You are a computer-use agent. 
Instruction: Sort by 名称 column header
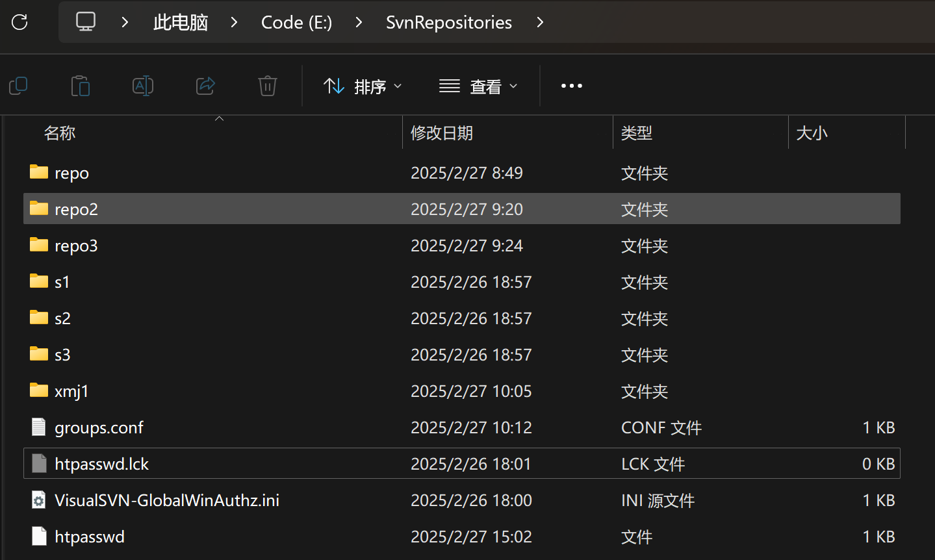coord(60,133)
